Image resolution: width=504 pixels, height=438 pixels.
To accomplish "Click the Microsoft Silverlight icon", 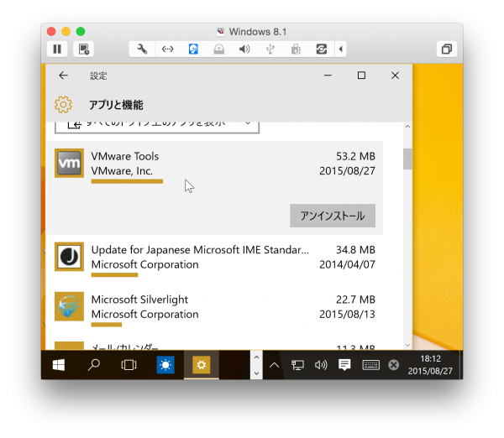I will click(x=69, y=306).
